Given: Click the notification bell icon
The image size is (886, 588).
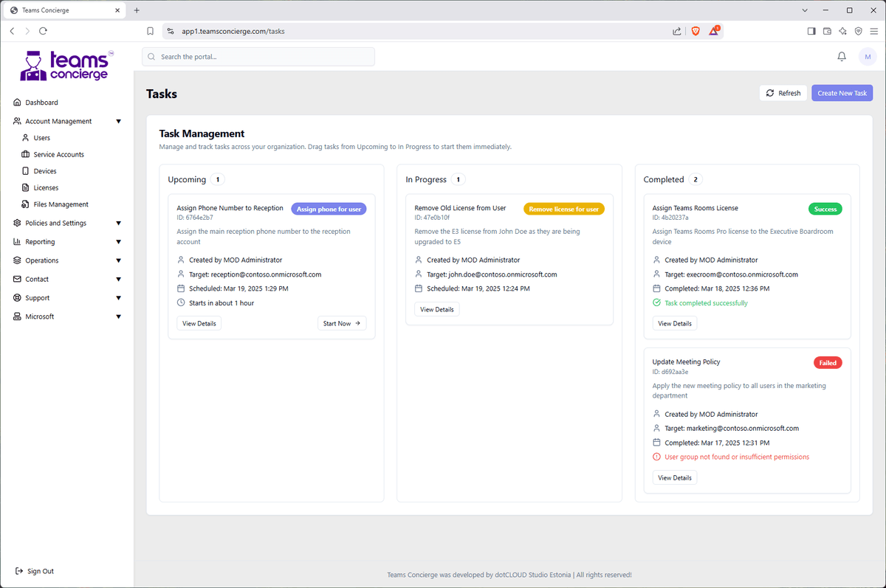Looking at the screenshot, I should pos(841,56).
